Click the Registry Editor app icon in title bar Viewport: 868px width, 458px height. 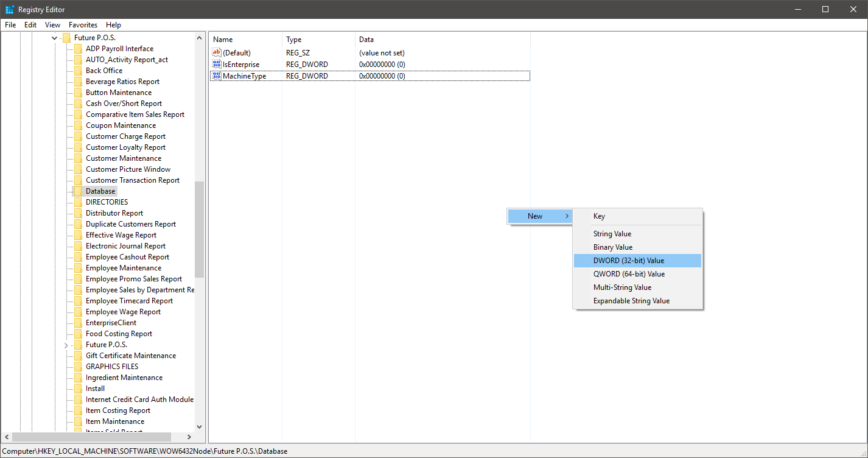tap(10, 9)
